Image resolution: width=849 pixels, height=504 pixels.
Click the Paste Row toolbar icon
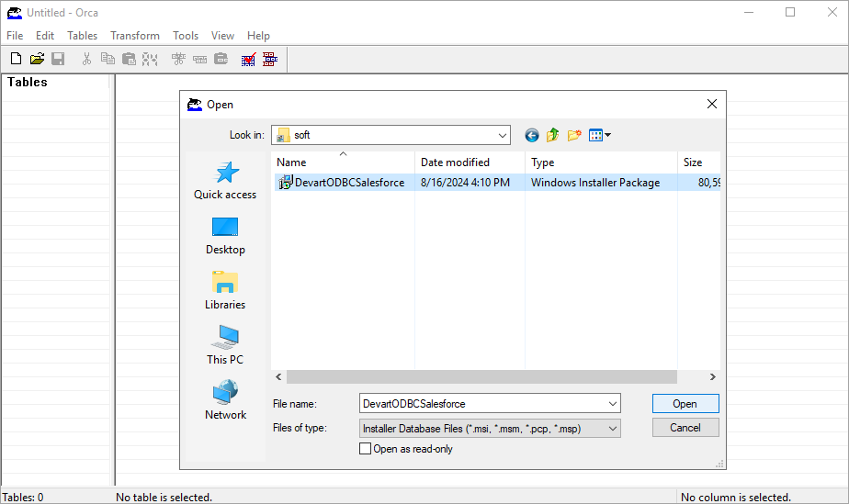tap(221, 59)
